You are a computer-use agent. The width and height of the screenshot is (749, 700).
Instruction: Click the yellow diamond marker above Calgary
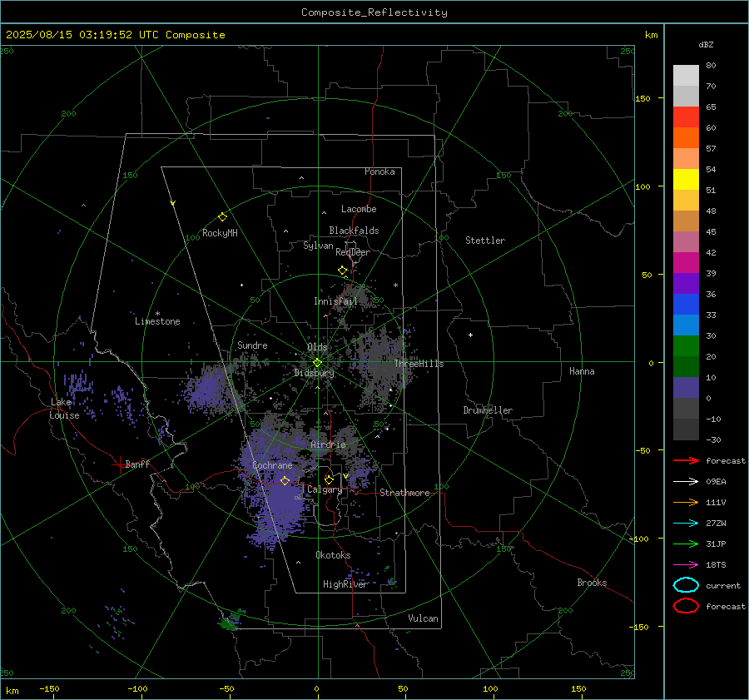click(329, 479)
